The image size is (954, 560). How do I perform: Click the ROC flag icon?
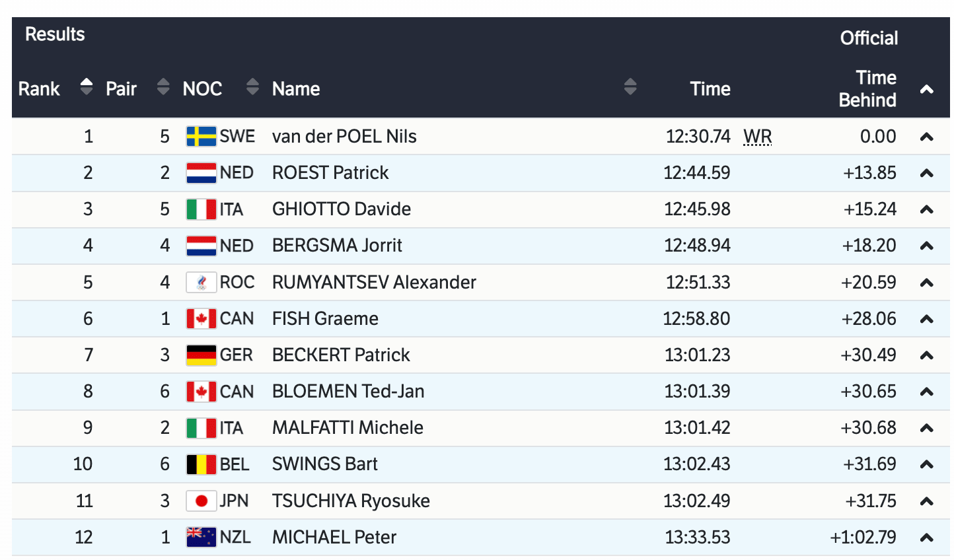(x=201, y=283)
